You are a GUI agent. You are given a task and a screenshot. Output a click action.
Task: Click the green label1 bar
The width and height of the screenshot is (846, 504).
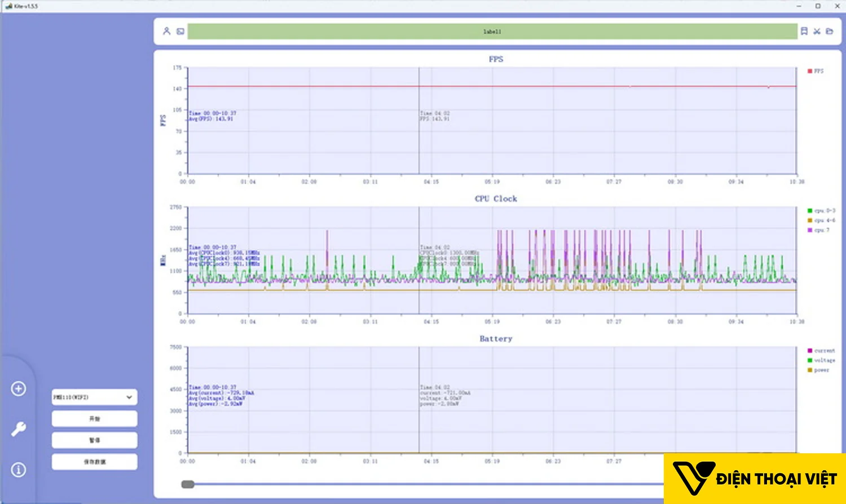pos(492,32)
